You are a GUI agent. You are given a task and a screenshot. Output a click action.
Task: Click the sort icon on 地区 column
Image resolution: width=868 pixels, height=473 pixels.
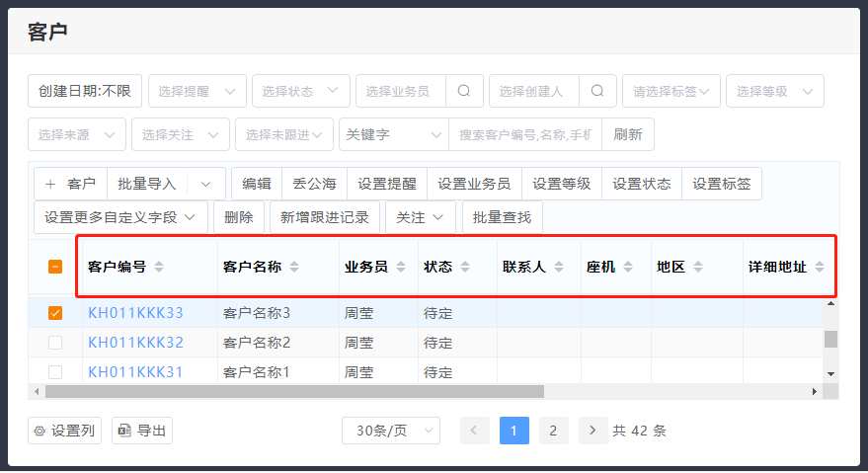[698, 267]
